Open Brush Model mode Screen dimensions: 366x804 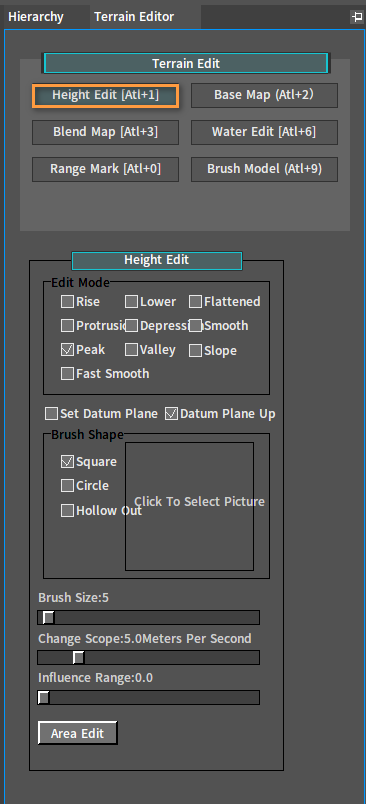coord(265,169)
